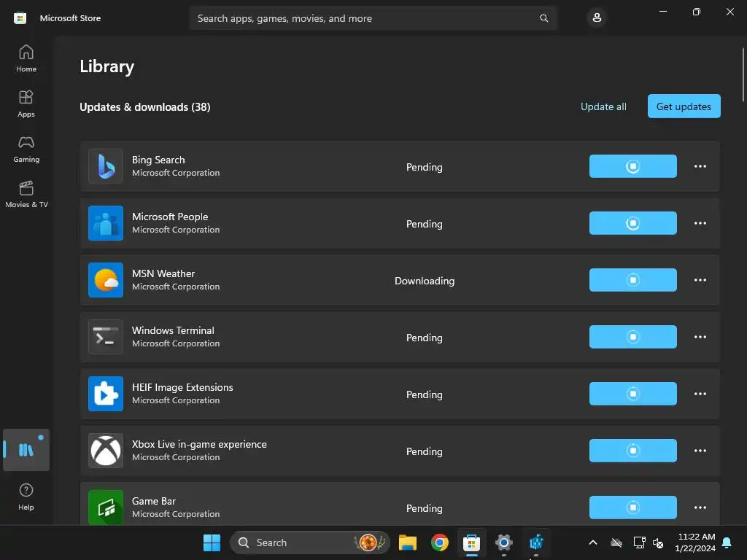Click the MSN Weather app icon
Screen dimensions: 747x560
(x=106, y=280)
